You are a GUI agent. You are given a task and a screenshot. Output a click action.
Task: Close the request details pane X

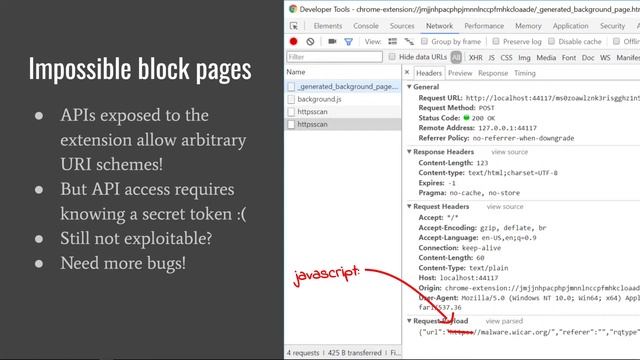tap(407, 72)
